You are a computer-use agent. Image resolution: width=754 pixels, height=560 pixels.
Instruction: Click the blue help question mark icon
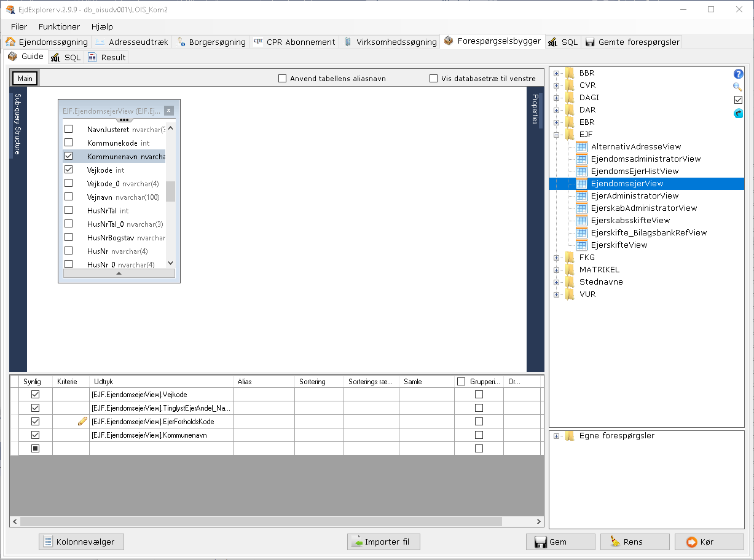click(739, 74)
